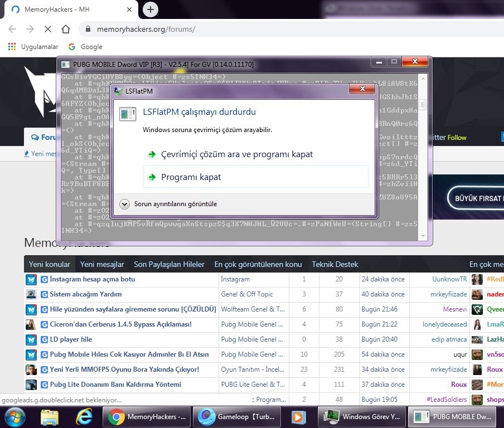504x428 pixels.
Task: Open the Google bookmark
Action: pyautogui.click(x=85, y=47)
